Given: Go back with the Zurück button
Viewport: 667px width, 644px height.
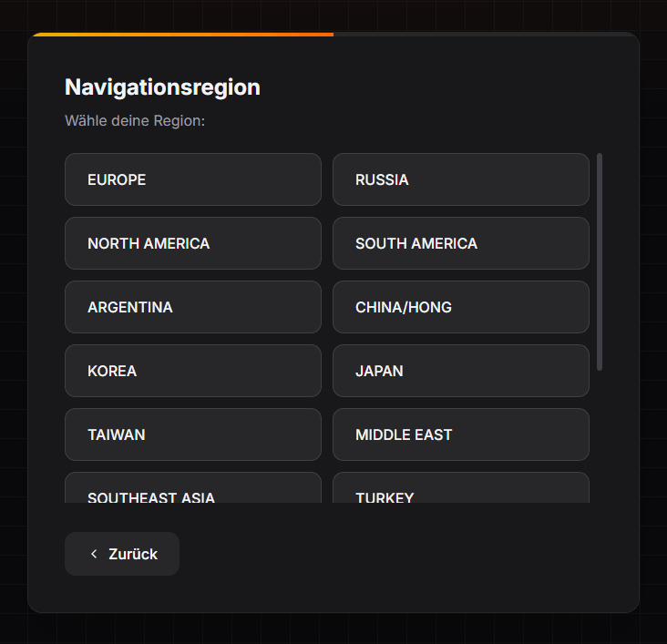Looking at the screenshot, I should [x=122, y=554].
